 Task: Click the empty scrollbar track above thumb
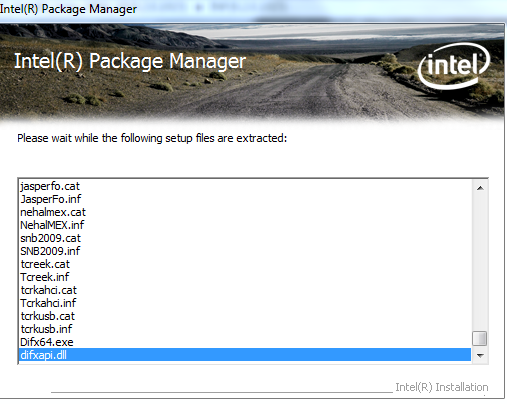click(480, 263)
